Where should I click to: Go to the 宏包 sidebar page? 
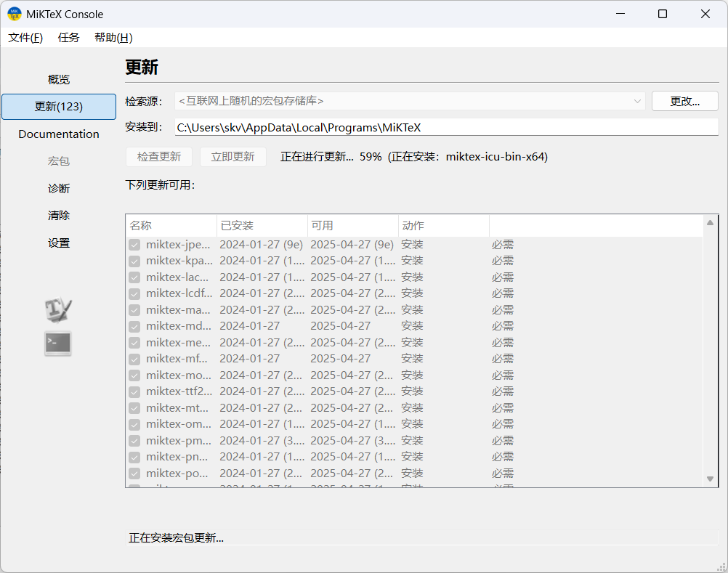click(x=59, y=161)
